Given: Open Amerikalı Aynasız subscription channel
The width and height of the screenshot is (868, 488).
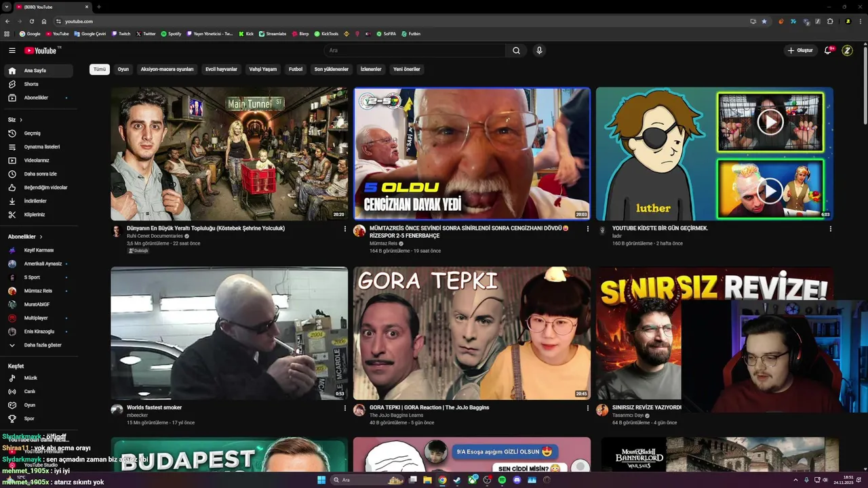Looking at the screenshot, I should tap(38, 264).
